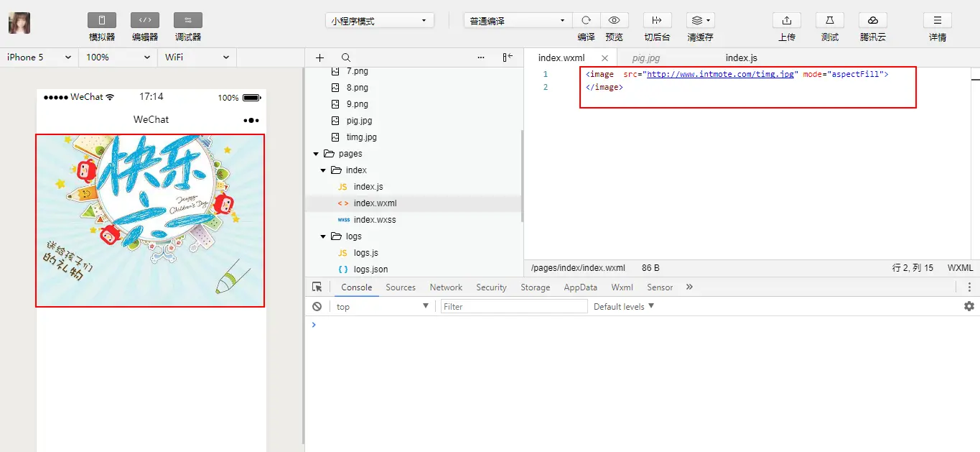Image resolution: width=980 pixels, height=452 pixels.
Task: Click the 腾讯云 cloud icon
Action: click(873, 20)
